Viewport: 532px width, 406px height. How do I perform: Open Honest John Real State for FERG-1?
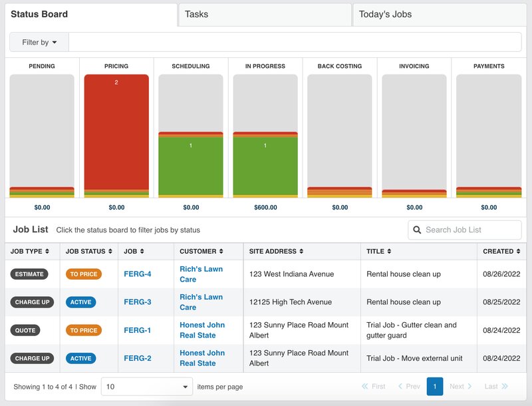202,330
